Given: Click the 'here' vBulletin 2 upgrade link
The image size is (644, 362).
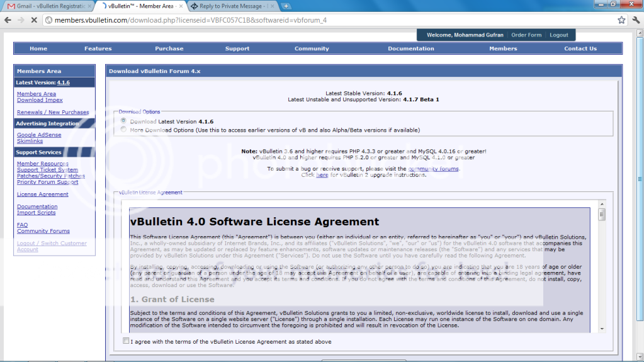Looking at the screenshot, I should (x=322, y=175).
